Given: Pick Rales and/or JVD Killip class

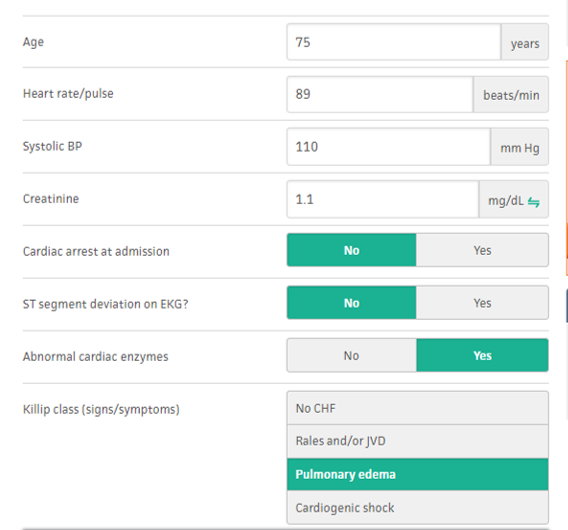Looking at the screenshot, I should pos(418,441).
